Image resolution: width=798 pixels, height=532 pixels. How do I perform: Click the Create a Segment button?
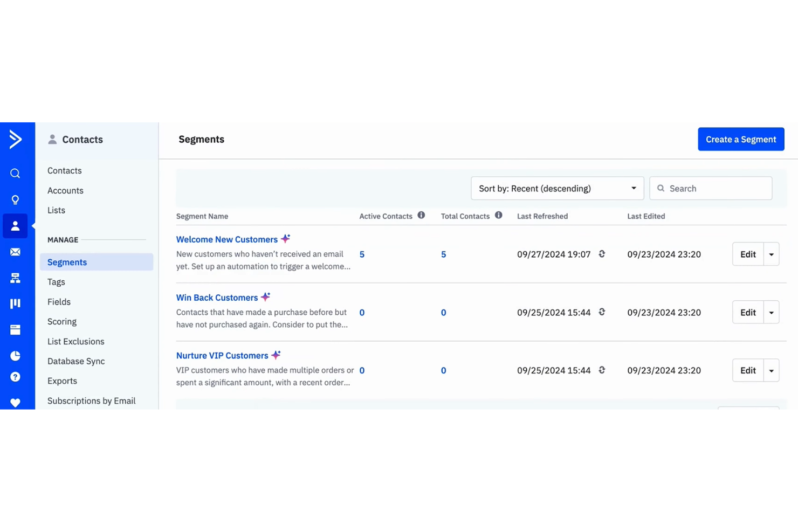tap(741, 139)
